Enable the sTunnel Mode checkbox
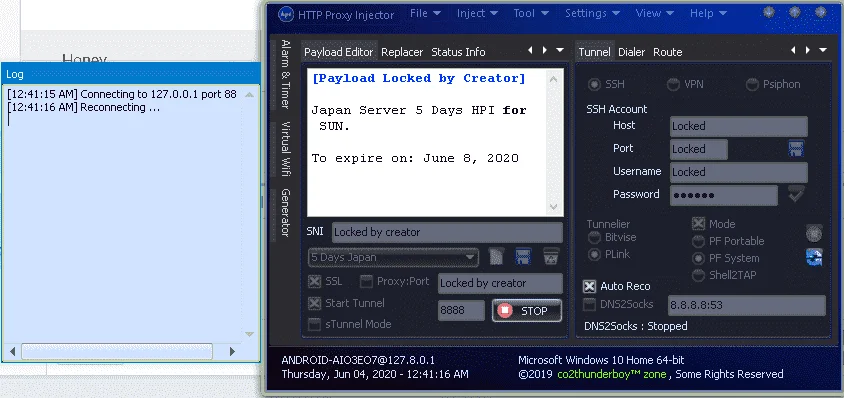Image resolution: width=844 pixels, height=398 pixels. (314, 324)
